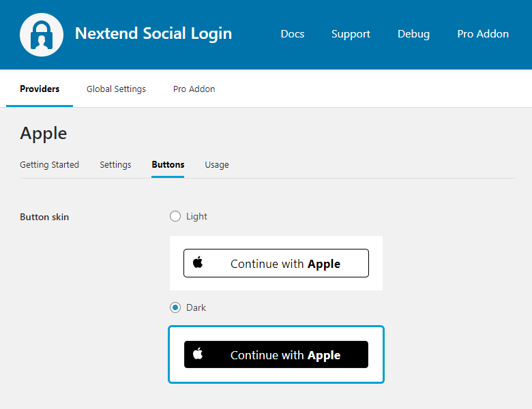Select the Buttons sub-tab
Image resolution: width=532 pixels, height=409 pixels.
coord(168,164)
